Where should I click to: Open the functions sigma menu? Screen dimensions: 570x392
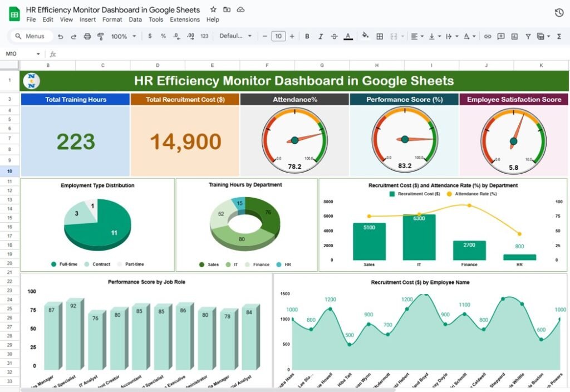(x=559, y=36)
